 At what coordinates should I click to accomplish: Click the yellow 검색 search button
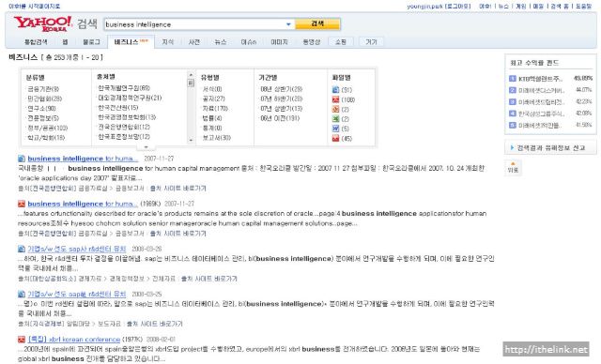coord(317,23)
